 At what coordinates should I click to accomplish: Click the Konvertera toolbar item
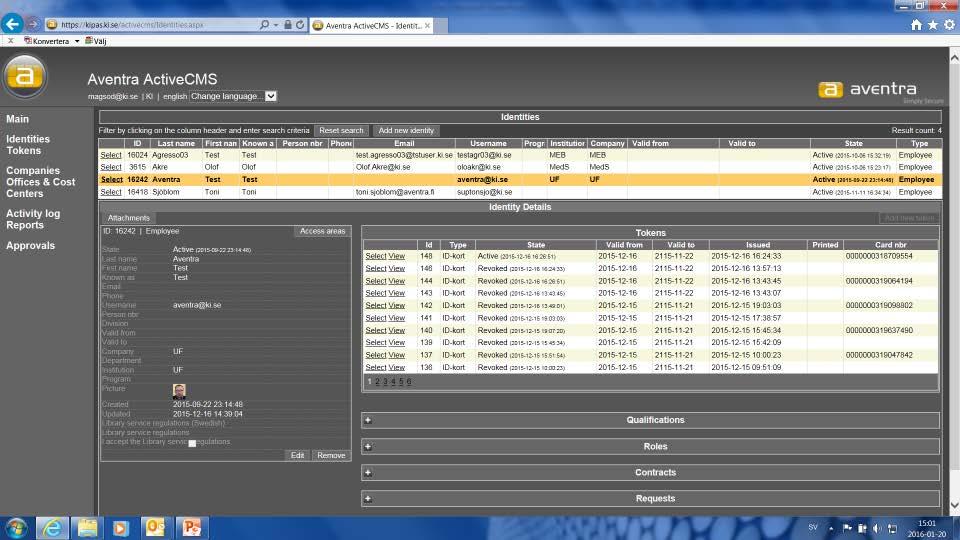coord(47,41)
